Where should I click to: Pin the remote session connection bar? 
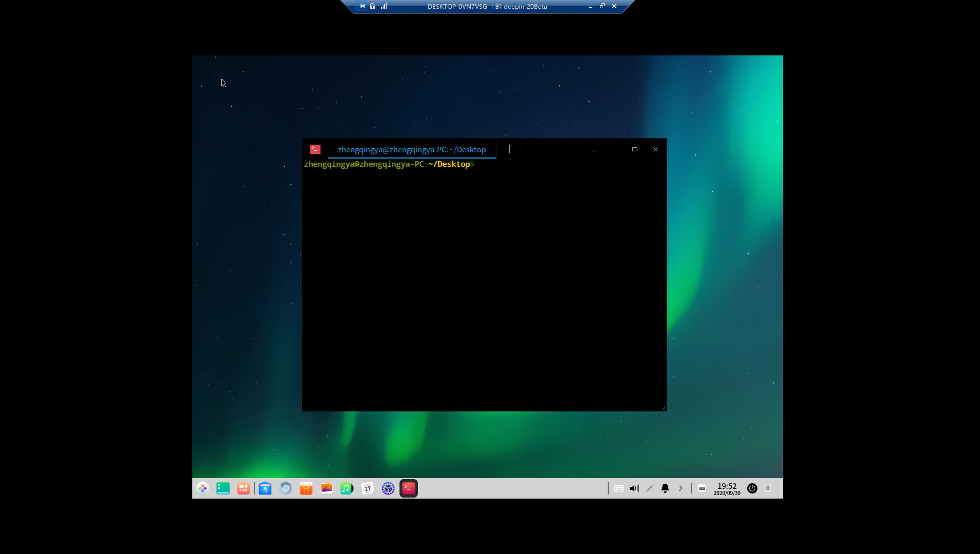tap(362, 6)
